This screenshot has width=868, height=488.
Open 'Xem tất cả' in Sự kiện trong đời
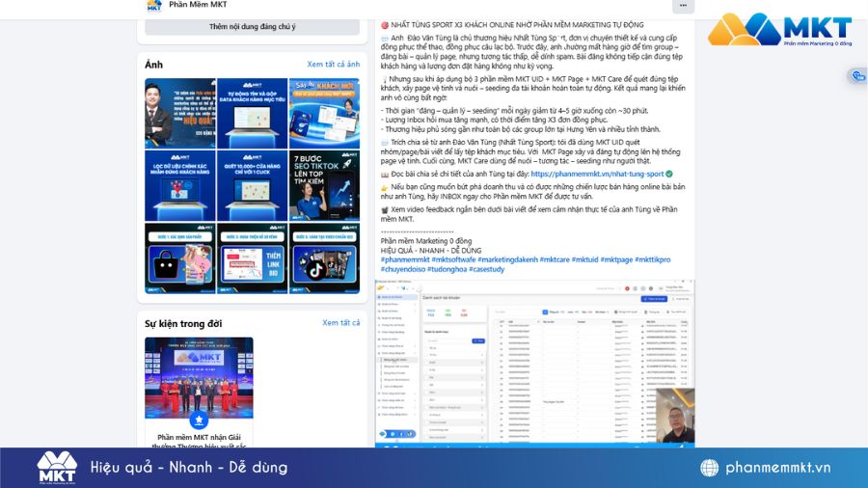[340, 323]
